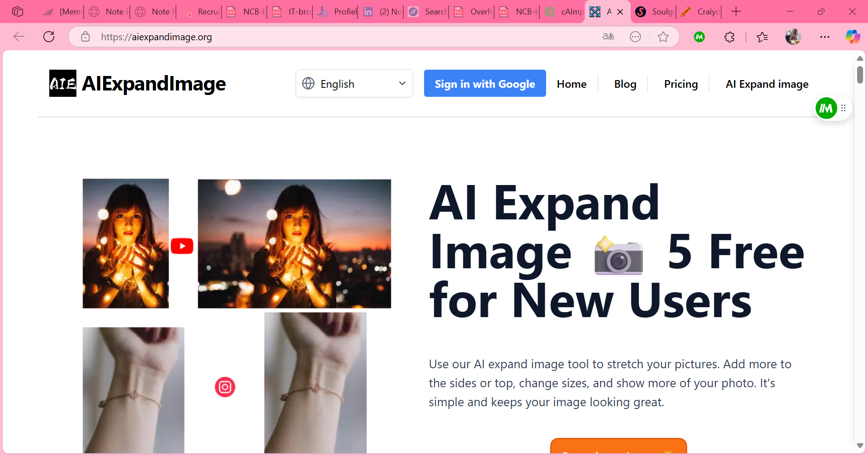Click the YouTube play icon on the sample photo
Viewport: 868px width, 456px height.
(182, 245)
